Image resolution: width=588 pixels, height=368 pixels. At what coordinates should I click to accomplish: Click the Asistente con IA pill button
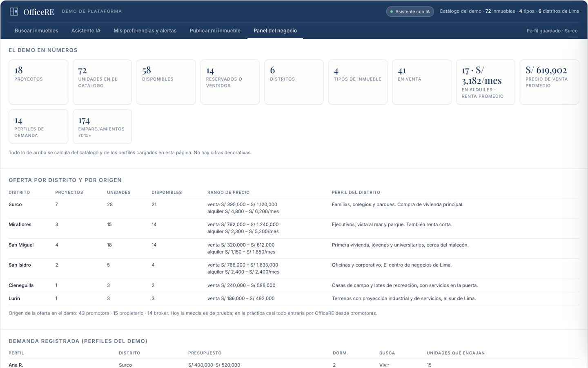[410, 11]
